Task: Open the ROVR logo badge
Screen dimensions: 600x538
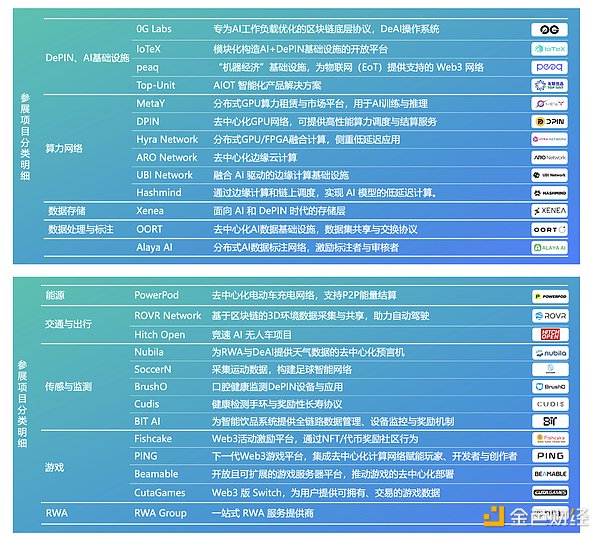Action: coord(549,316)
